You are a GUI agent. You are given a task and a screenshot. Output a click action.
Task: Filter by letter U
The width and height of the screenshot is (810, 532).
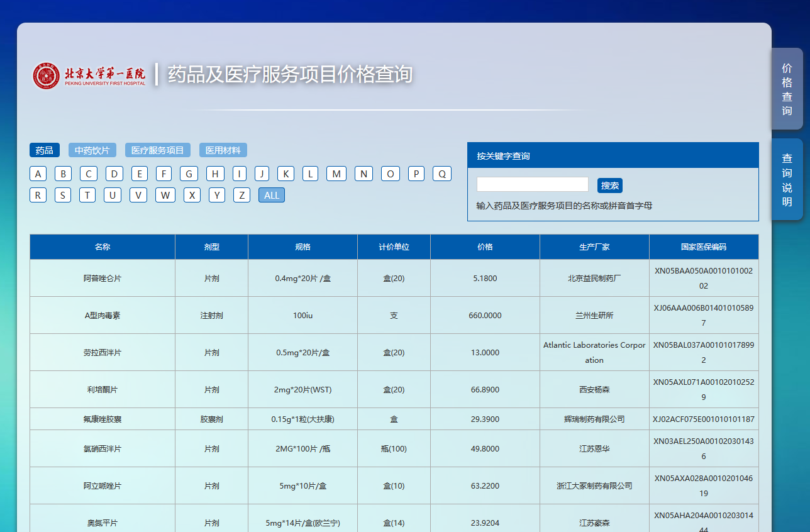(113, 195)
